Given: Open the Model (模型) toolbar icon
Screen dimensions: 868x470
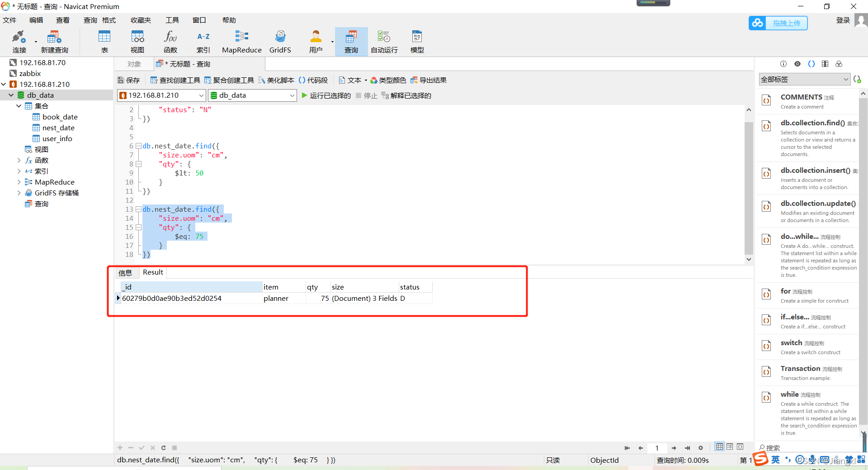Looking at the screenshot, I should [417, 42].
